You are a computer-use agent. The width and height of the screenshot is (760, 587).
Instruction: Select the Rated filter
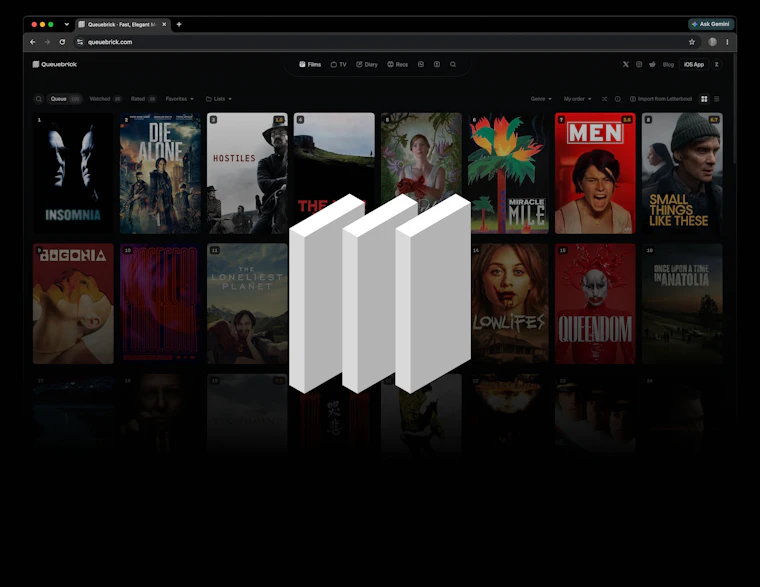pos(143,99)
